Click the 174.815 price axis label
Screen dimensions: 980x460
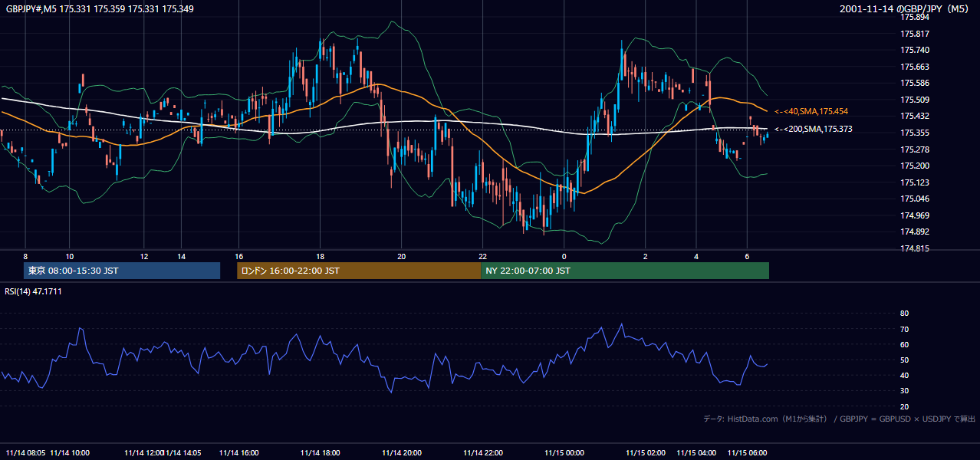pos(914,248)
